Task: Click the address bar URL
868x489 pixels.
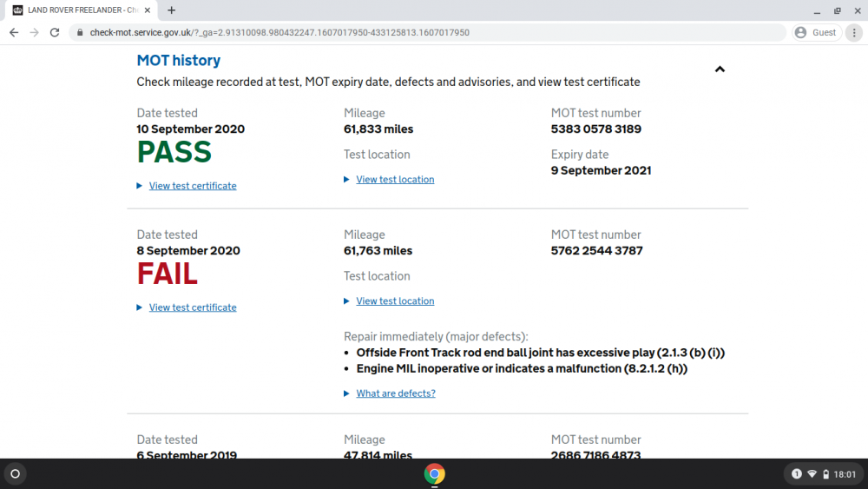Action: (x=279, y=33)
